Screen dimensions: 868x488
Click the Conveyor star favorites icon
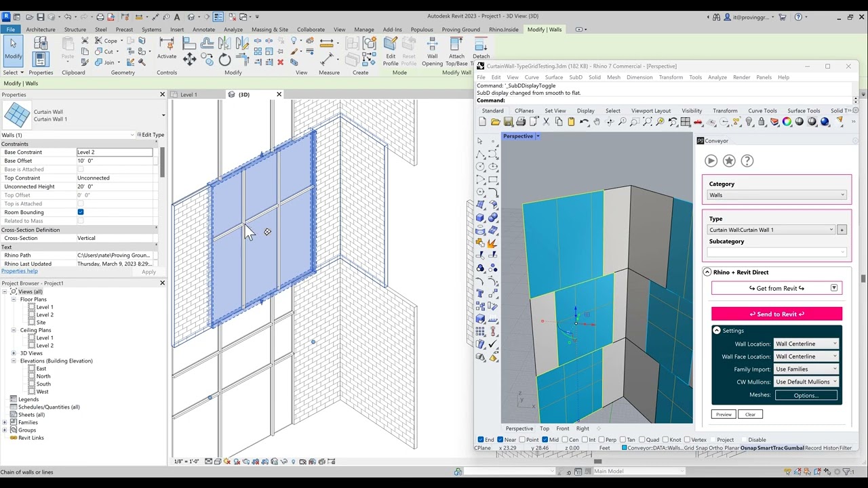729,161
